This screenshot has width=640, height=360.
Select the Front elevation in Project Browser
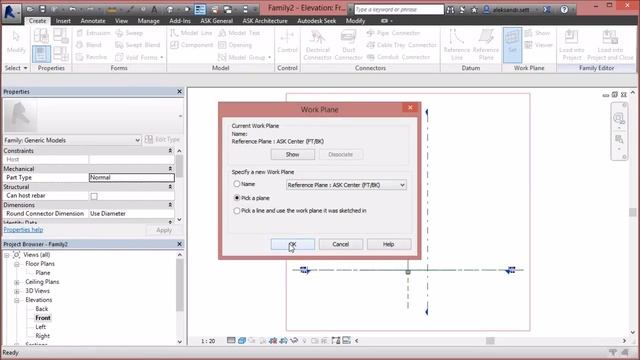click(x=43, y=318)
